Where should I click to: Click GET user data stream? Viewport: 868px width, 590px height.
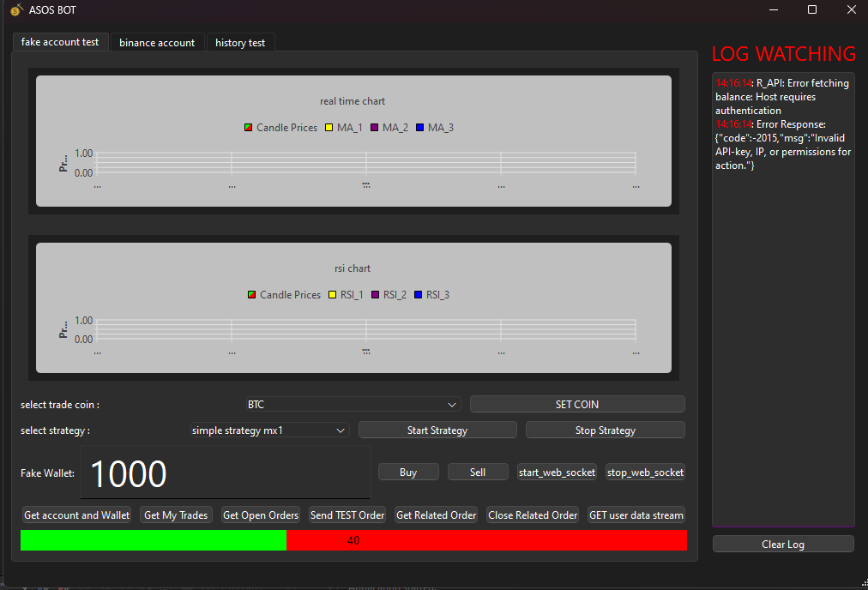[636, 515]
